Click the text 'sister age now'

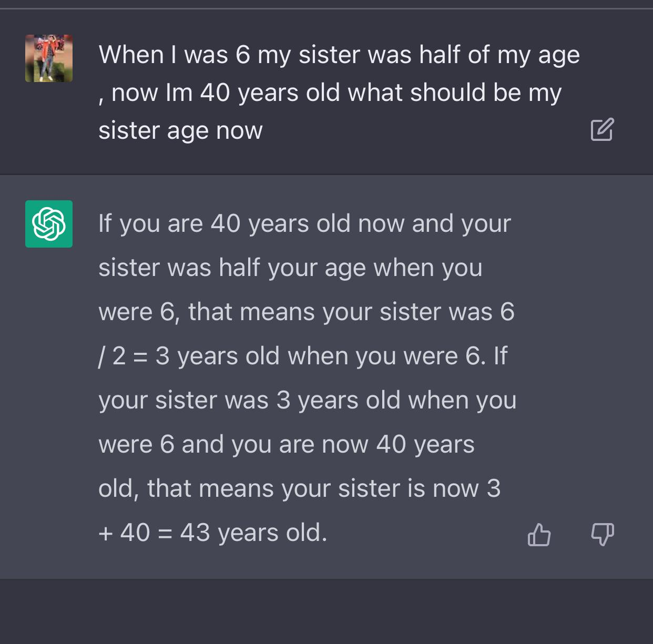coord(180,131)
